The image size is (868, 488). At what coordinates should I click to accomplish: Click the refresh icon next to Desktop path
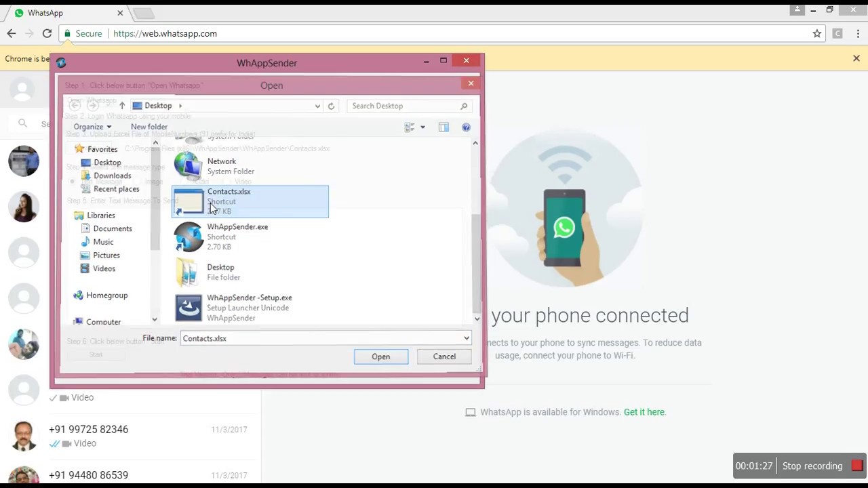click(331, 106)
